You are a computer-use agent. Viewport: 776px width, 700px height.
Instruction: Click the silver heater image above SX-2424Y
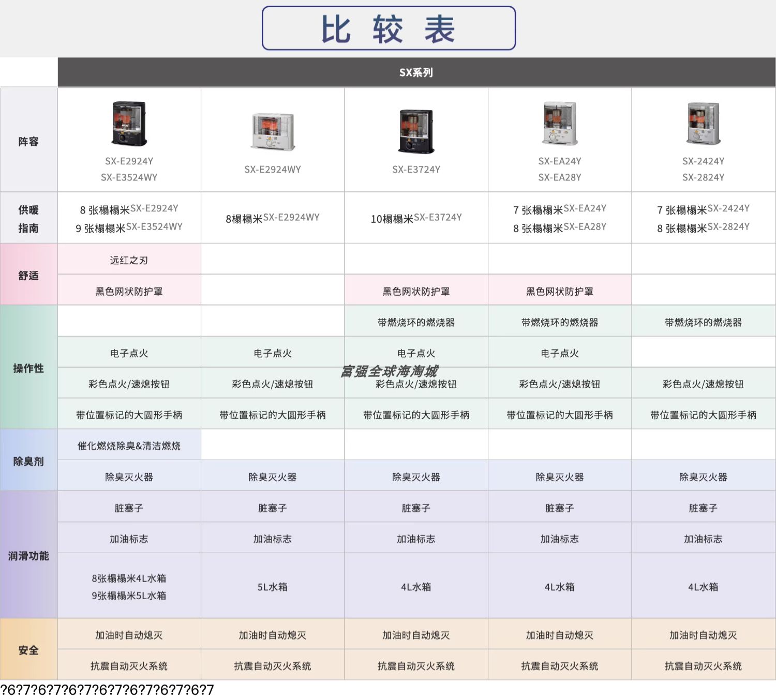point(703,124)
